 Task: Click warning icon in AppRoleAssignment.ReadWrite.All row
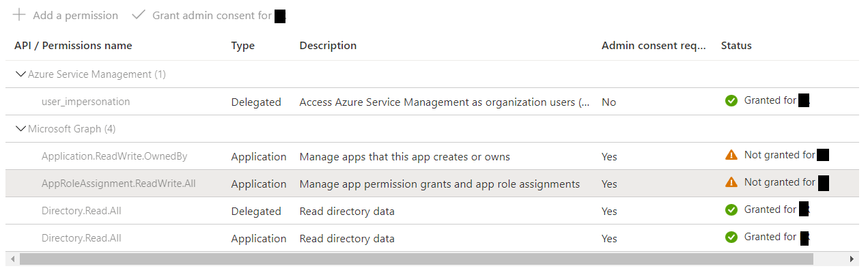731,183
